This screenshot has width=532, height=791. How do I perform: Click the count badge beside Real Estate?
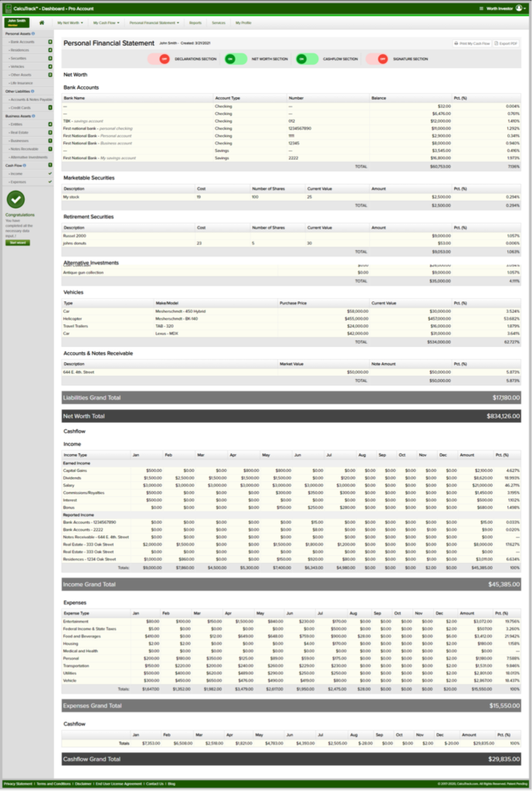[x=50, y=133]
